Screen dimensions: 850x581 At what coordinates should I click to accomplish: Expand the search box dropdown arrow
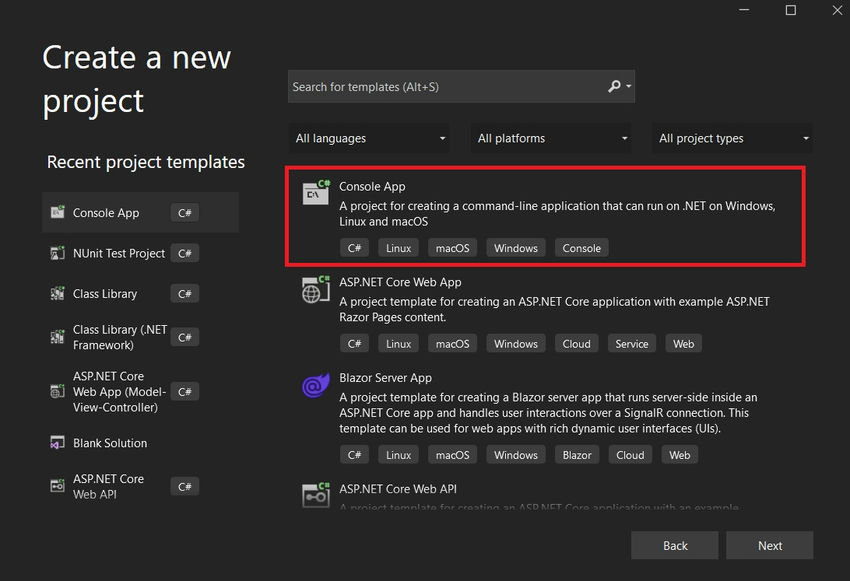click(628, 86)
